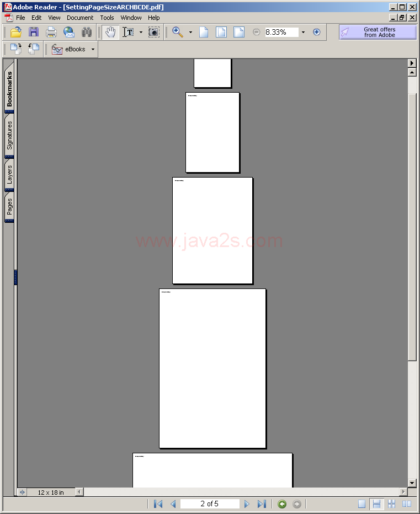Open the Pages side tab
The width and height of the screenshot is (420, 514).
point(9,206)
